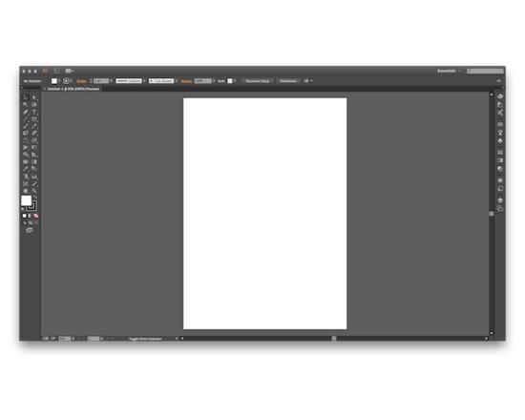Open the control bar stroke color dropdown
Image resolution: width=525 pixels, height=420 pixels.
point(71,81)
